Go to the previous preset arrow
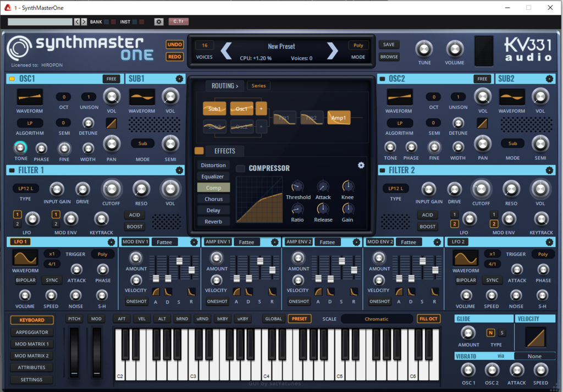The image size is (563, 392). [x=226, y=51]
